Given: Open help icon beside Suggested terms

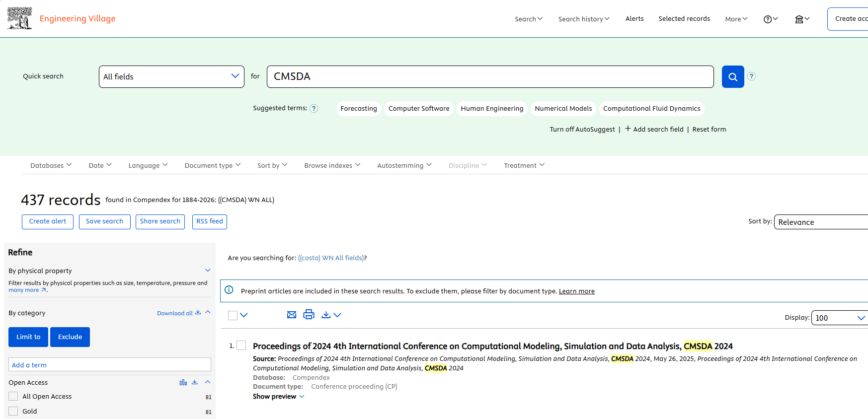Looking at the screenshot, I should point(314,108).
